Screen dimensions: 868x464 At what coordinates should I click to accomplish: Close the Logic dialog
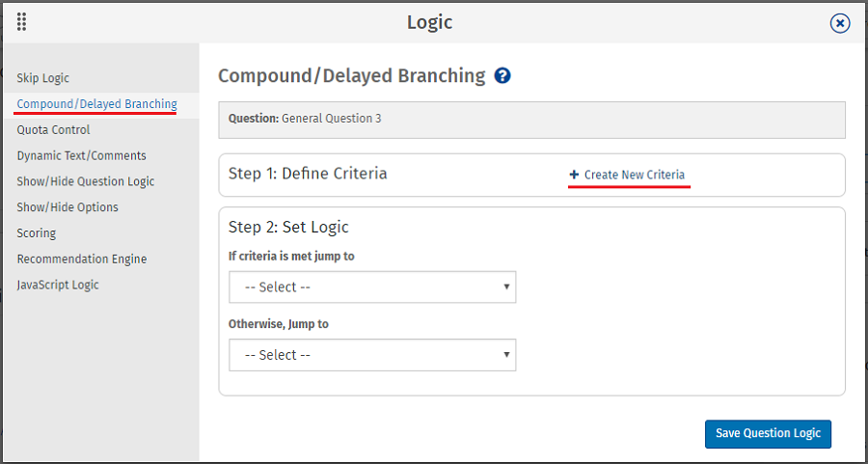click(840, 23)
